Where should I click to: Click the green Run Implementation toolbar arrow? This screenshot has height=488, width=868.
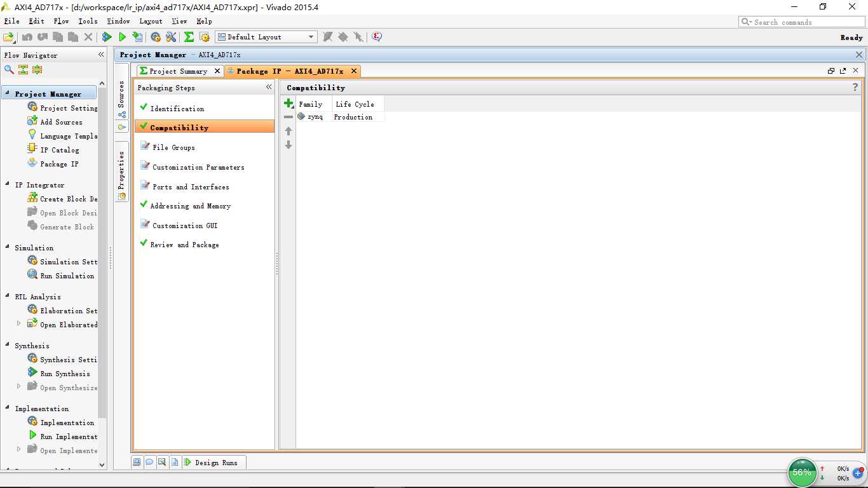(x=122, y=37)
